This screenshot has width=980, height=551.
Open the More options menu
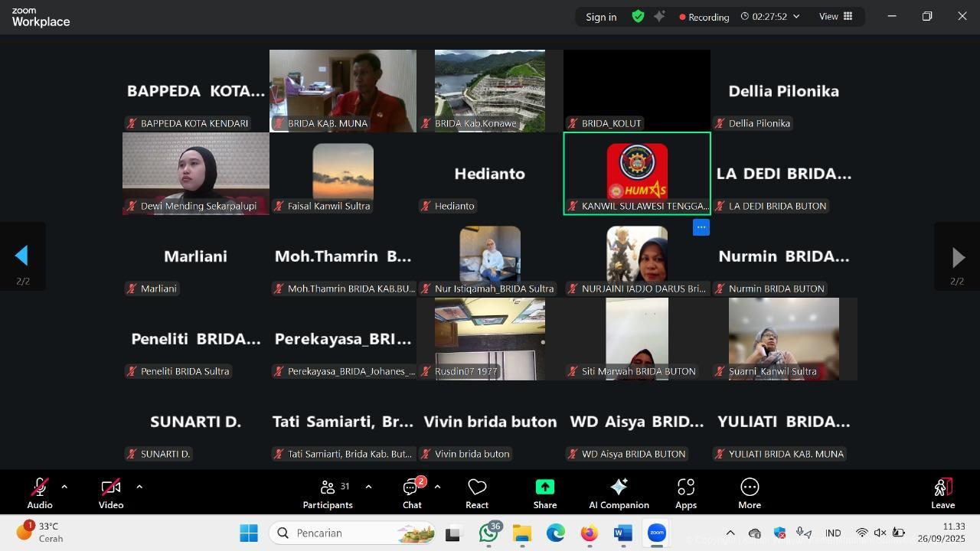(x=750, y=494)
